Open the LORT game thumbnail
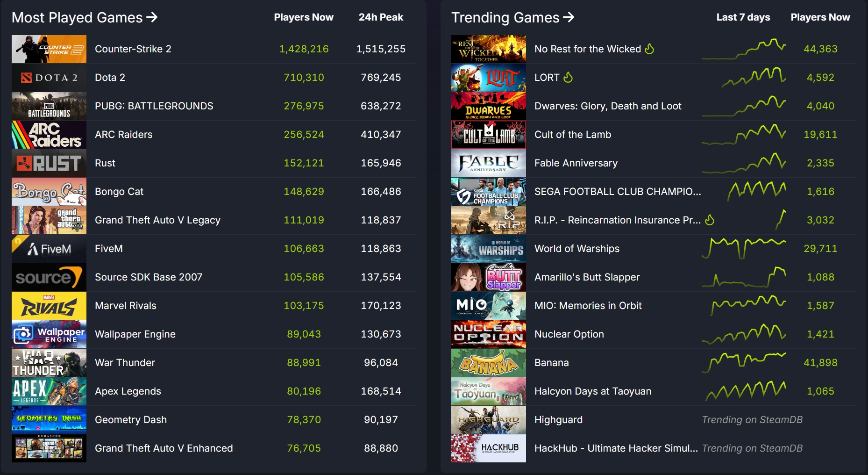 coord(489,78)
